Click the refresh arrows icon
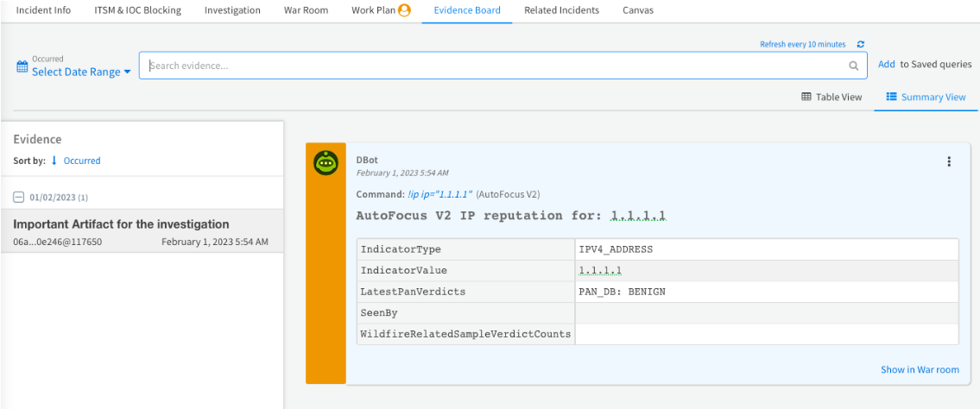 click(x=861, y=44)
